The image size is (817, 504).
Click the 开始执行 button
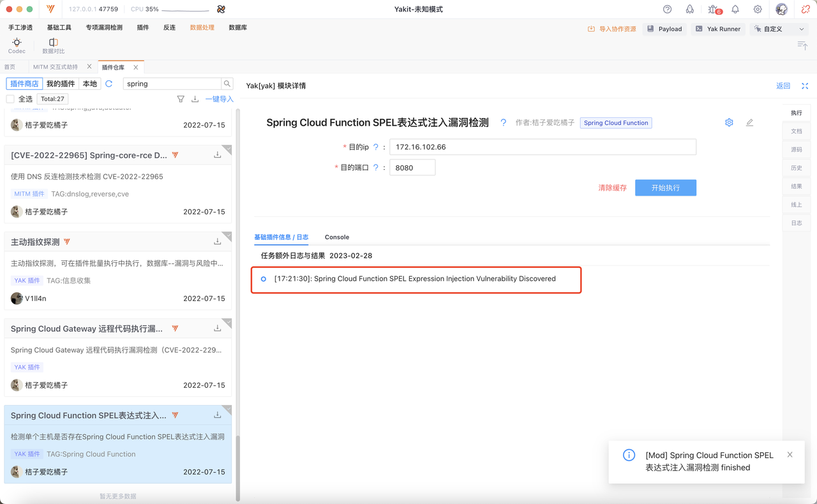click(666, 188)
